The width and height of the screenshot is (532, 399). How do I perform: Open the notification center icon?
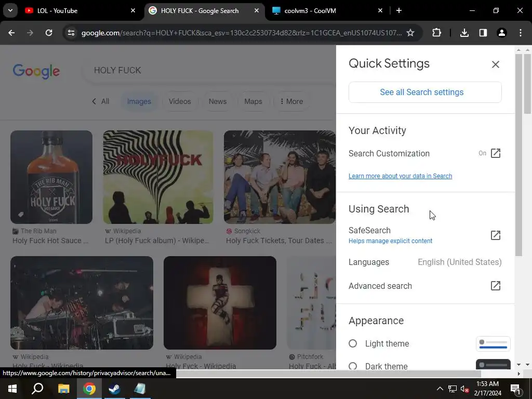coord(516,389)
